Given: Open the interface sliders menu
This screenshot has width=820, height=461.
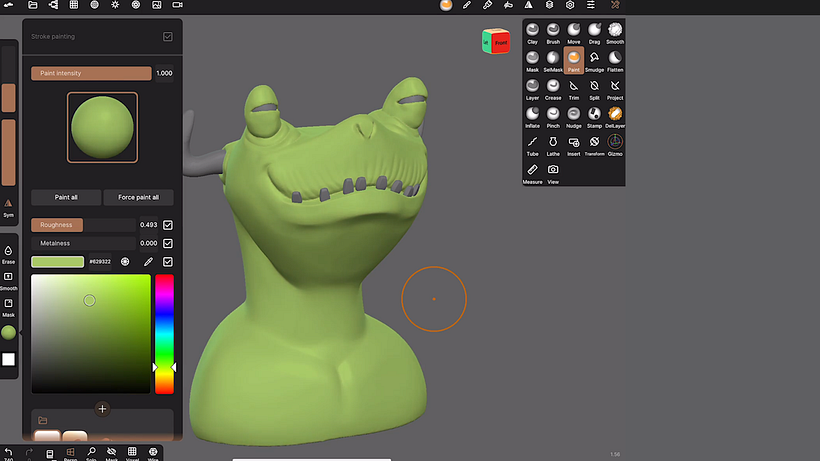Looking at the screenshot, I should pyautogui.click(x=590, y=5).
